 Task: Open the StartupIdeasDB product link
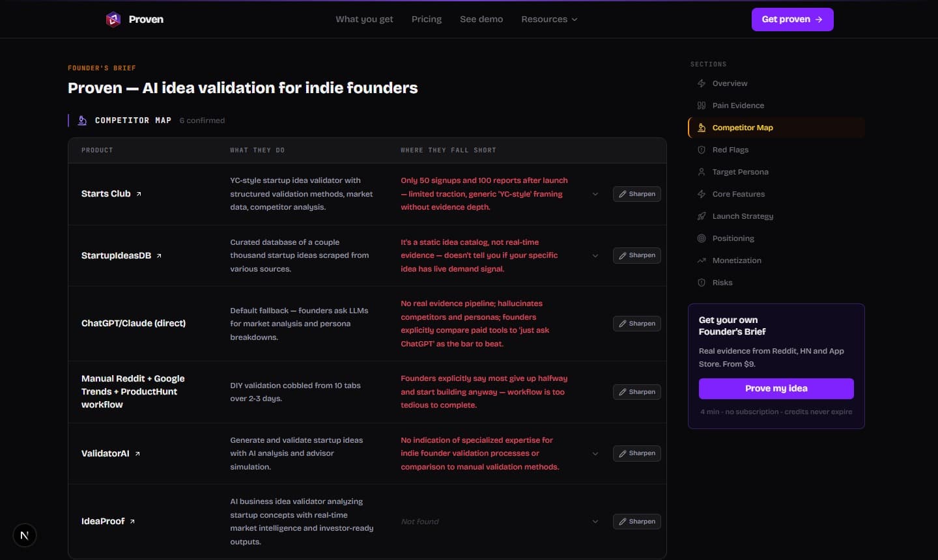(x=122, y=256)
